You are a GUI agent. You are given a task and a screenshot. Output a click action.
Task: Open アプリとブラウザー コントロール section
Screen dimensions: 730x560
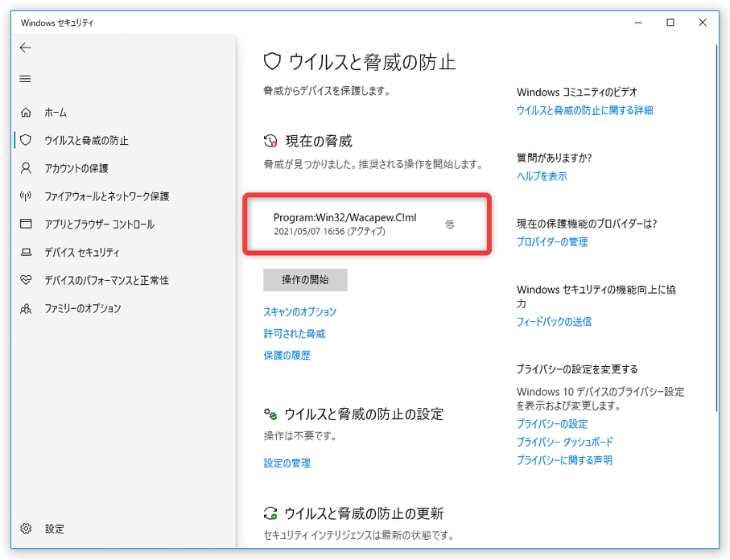99,224
